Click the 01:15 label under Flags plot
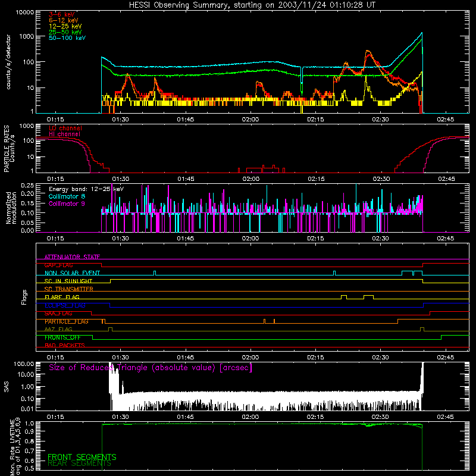Viewport: 476px width, 476px height. (x=55, y=358)
